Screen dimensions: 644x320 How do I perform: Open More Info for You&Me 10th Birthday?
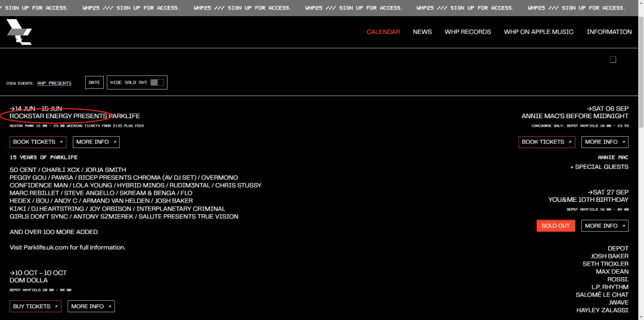click(605, 226)
